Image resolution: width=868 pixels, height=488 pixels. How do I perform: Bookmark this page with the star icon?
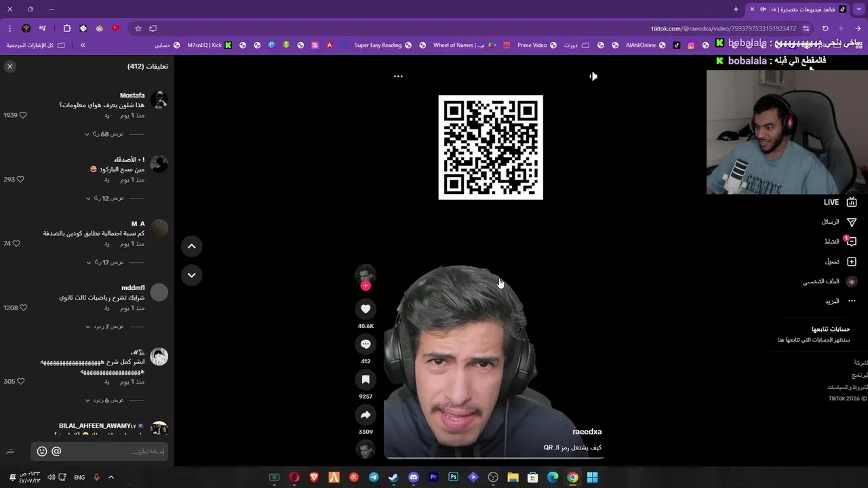tap(138, 28)
